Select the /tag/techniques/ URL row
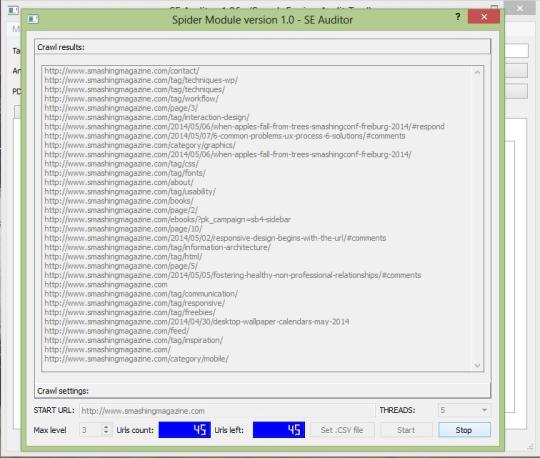The width and height of the screenshot is (540, 458). pyautogui.click(x=135, y=90)
